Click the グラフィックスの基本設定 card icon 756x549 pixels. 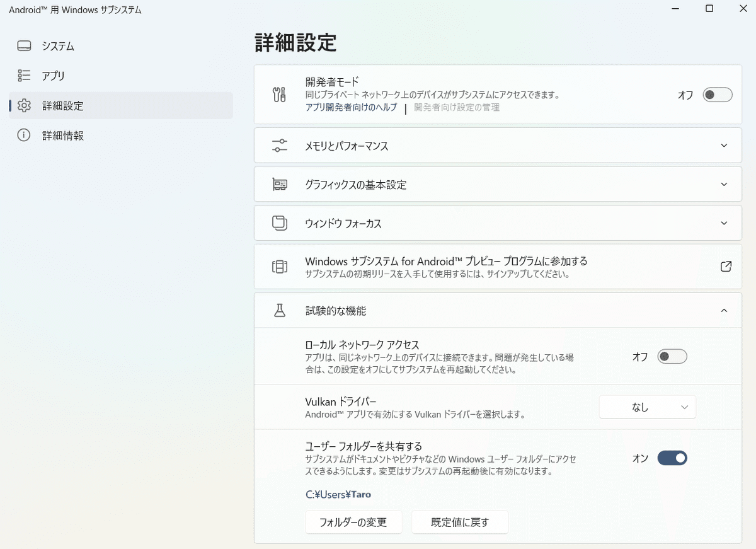pyautogui.click(x=279, y=185)
